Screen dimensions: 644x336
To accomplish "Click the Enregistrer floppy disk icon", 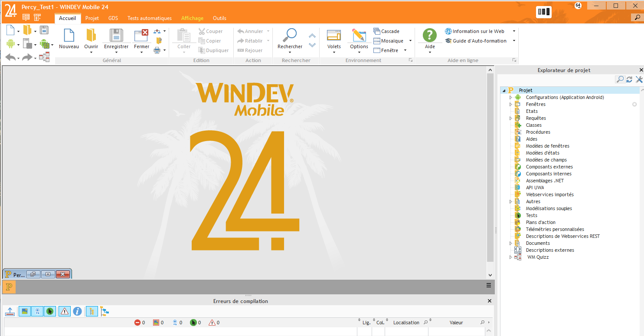I will point(116,35).
